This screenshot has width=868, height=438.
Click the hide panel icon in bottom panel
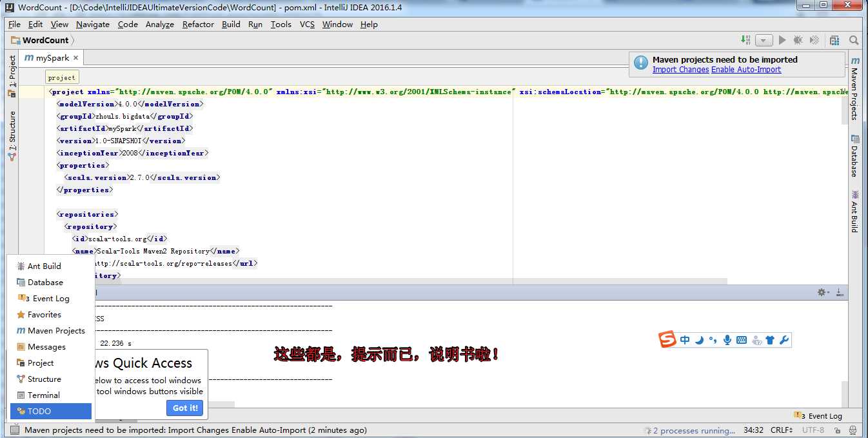coord(839,292)
